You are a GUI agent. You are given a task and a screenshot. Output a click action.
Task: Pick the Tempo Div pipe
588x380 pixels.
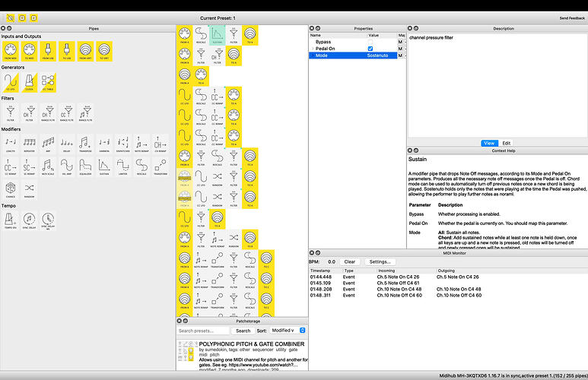click(11, 220)
